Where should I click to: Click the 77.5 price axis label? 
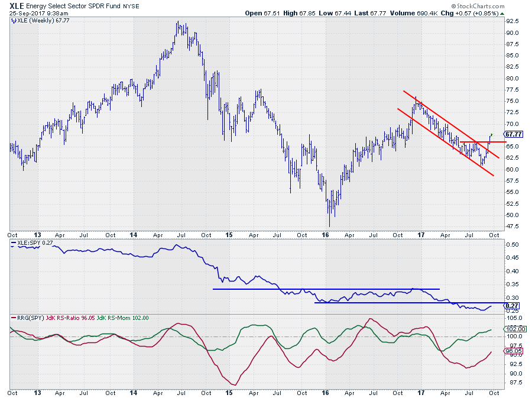point(512,89)
